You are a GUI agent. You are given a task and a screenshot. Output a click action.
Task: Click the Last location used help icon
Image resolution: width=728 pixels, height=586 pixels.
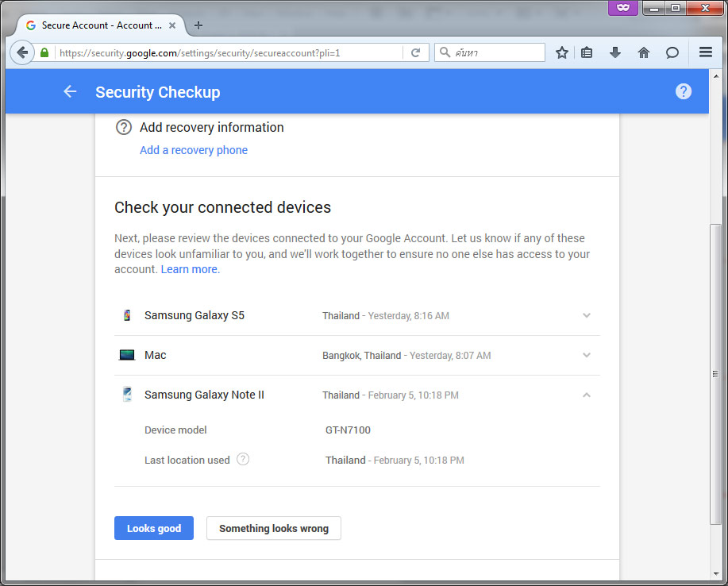[243, 459]
